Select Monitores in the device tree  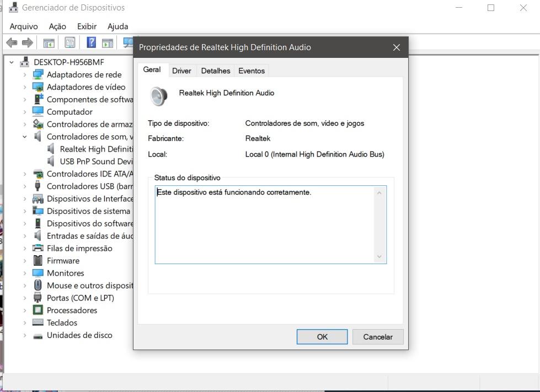(x=66, y=273)
